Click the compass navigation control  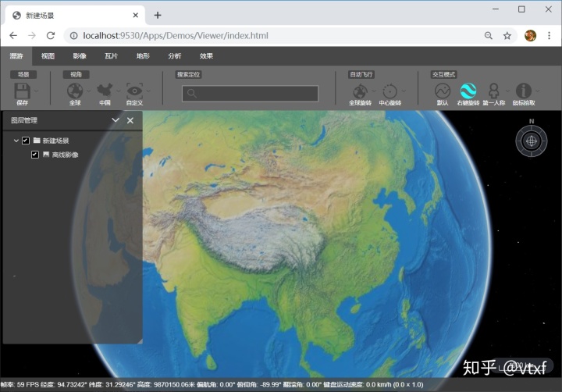pyautogui.click(x=532, y=141)
